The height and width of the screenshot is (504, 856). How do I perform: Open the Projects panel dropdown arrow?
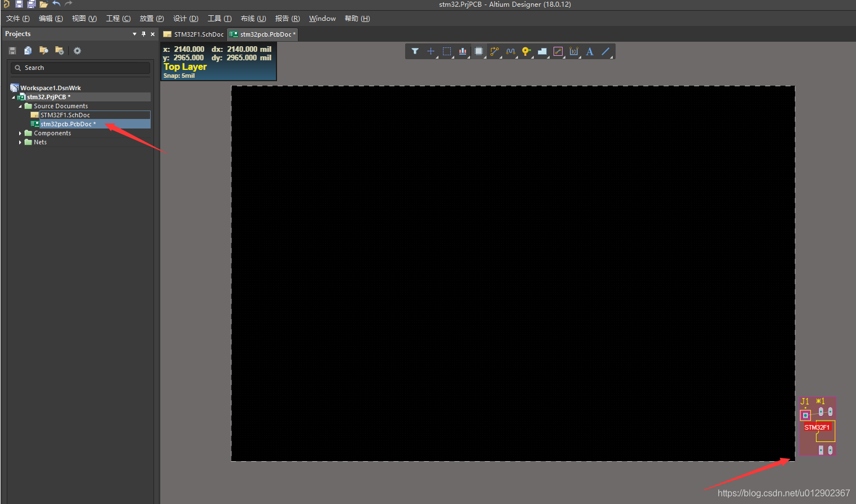(x=134, y=34)
